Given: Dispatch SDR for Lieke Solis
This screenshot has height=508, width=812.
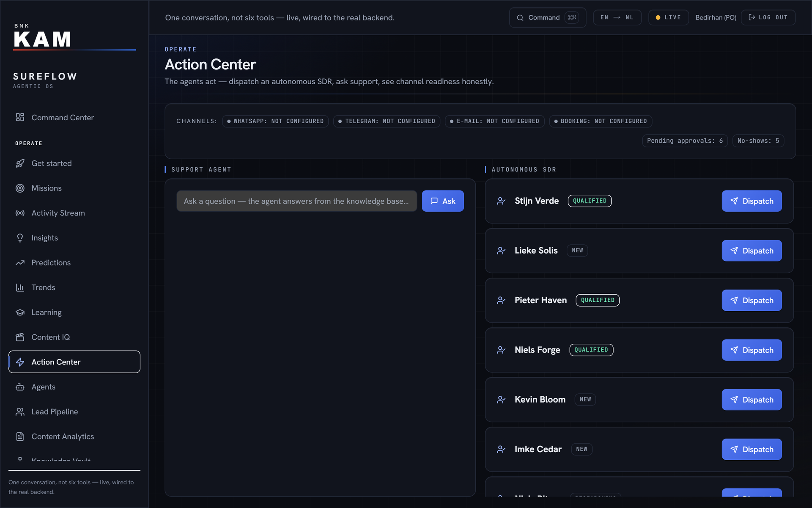Looking at the screenshot, I should coord(752,251).
